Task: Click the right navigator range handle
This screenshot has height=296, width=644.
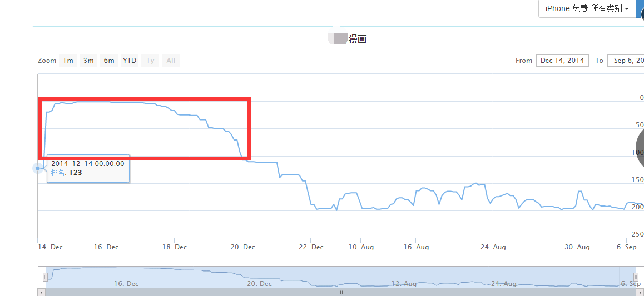Action: pos(636,277)
